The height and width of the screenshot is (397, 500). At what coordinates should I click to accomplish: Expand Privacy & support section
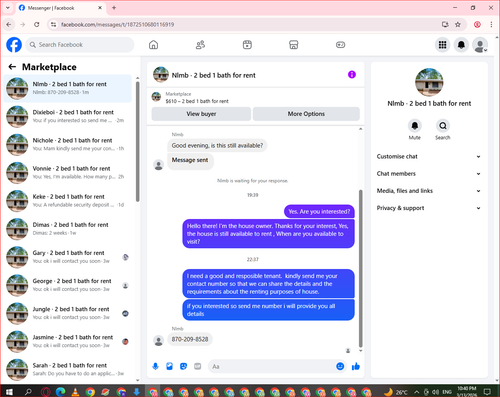pyautogui.click(x=429, y=208)
